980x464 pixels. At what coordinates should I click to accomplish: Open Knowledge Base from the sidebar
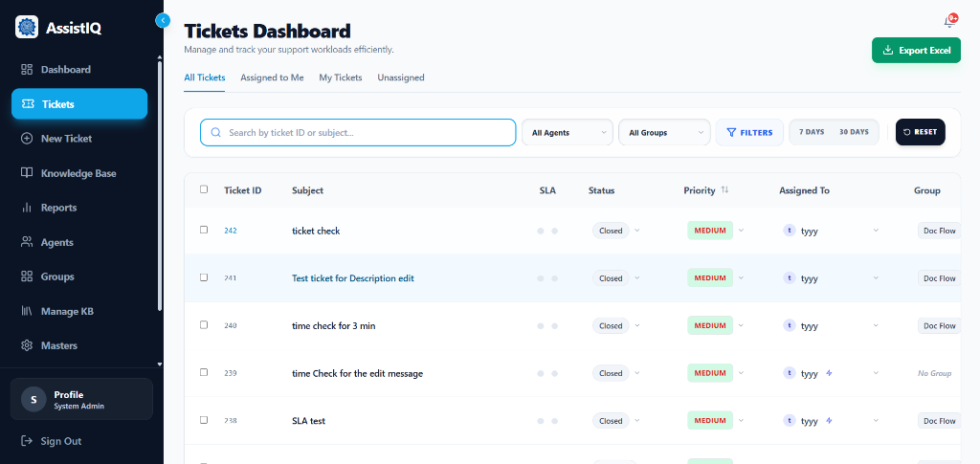click(x=79, y=173)
